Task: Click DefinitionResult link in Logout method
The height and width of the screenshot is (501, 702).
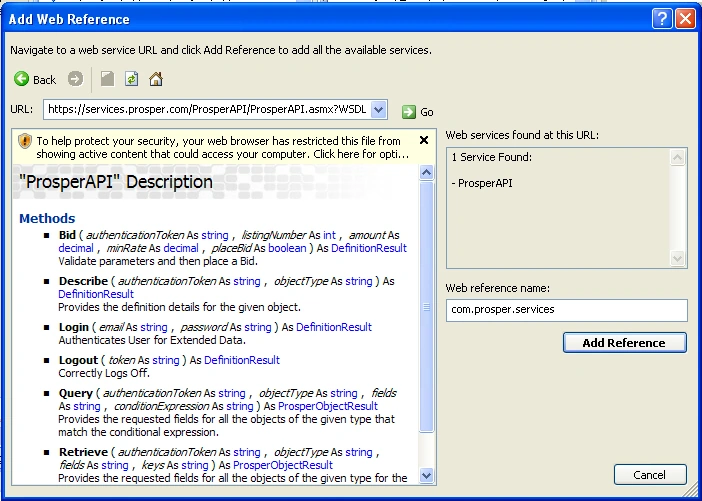Action: (242, 360)
